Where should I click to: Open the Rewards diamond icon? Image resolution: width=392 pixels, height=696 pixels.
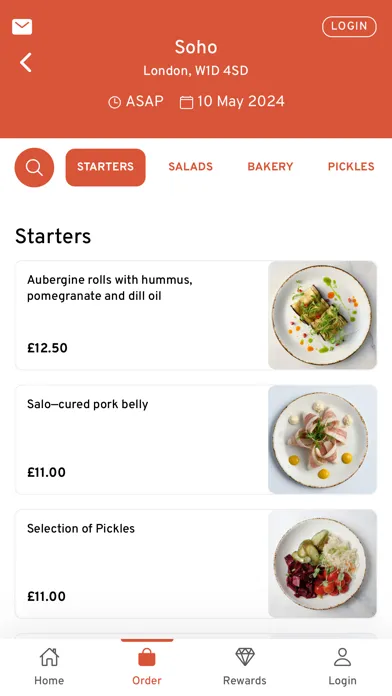coord(245,657)
